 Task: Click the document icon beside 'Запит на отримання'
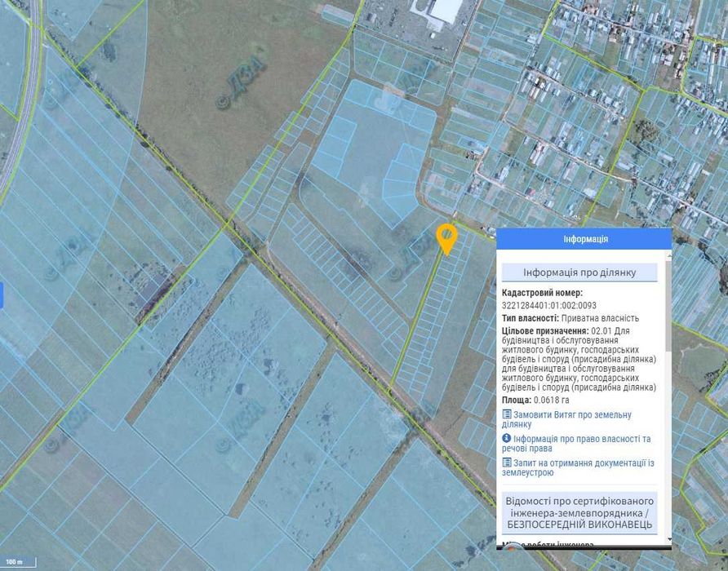(507, 463)
